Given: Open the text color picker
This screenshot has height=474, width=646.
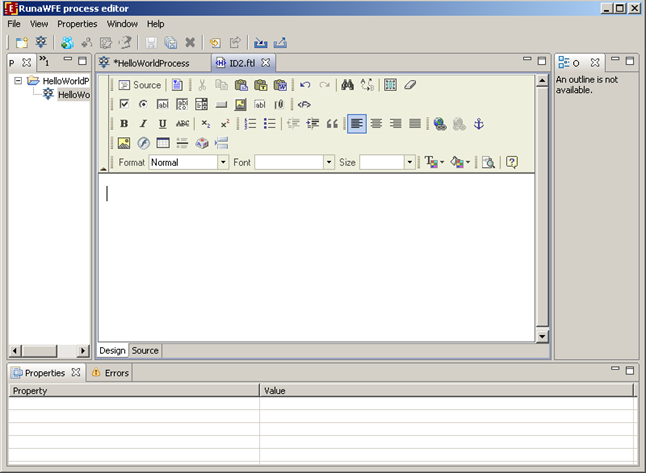Looking at the screenshot, I should pos(433,162).
